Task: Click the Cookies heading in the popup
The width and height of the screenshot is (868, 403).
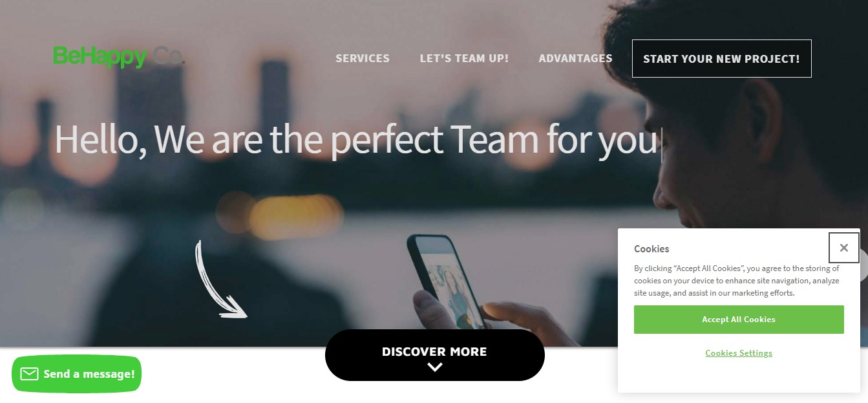Action: pyautogui.click(x=651, y=249)
